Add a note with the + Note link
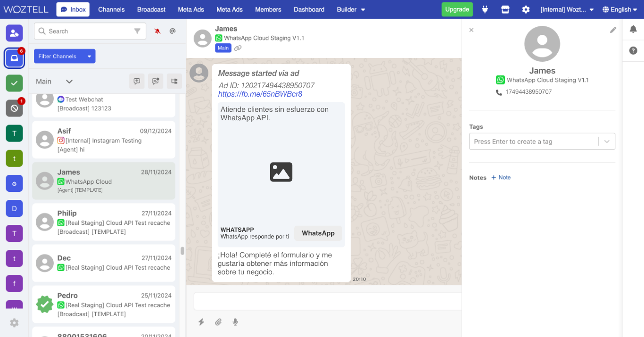 501,178
